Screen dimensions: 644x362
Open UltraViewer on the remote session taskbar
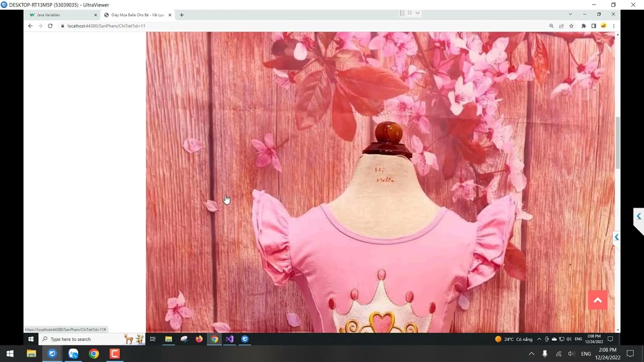[245, 339]
